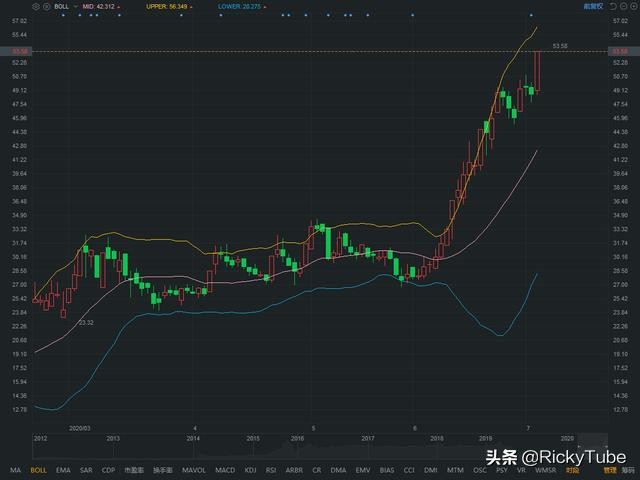Viewport: 640px width, 480px height.
Task: Click the 53.58 current price label on left axis
Action: pyautogui.click(x=18, y=51)
